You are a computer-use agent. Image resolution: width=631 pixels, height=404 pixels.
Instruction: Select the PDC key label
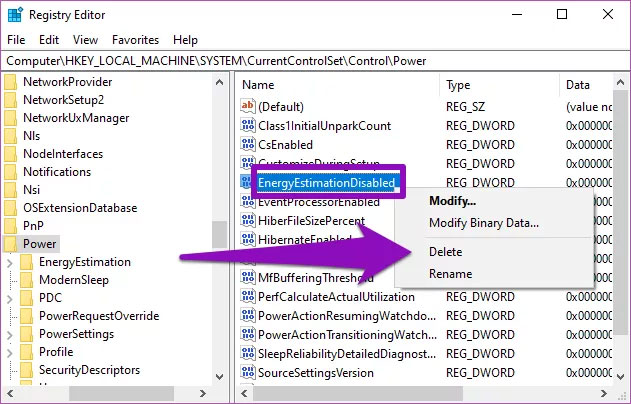point(50,298)
